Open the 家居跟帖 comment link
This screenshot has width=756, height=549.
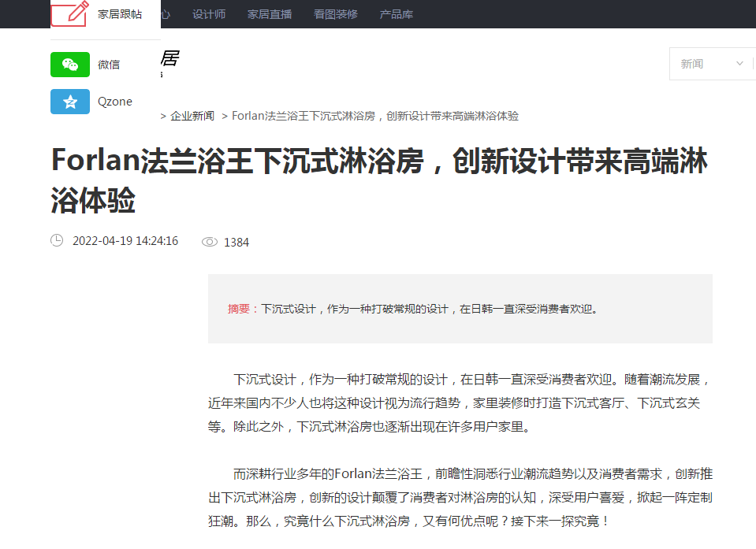[x=120, y=14]
